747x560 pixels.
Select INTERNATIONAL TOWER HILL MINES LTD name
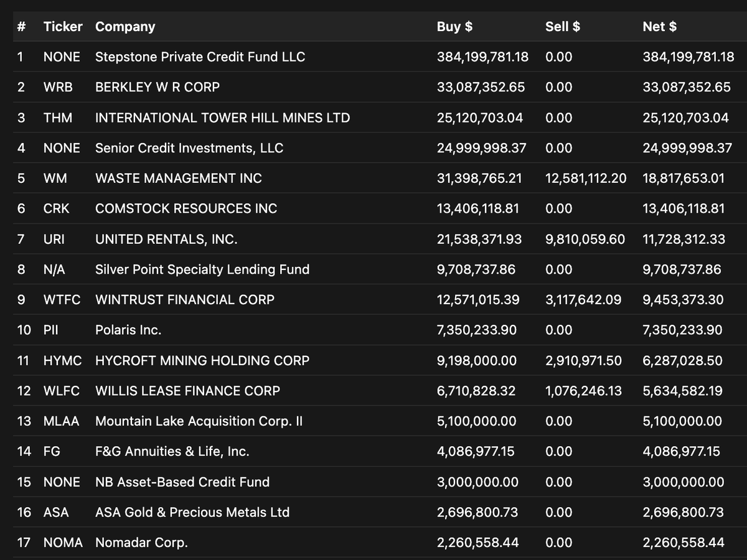(223, 118)
